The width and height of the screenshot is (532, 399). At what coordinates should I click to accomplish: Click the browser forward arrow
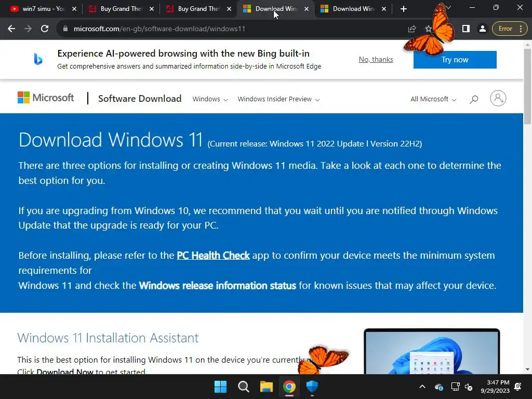pyautogui.click(x=28, y=29)
